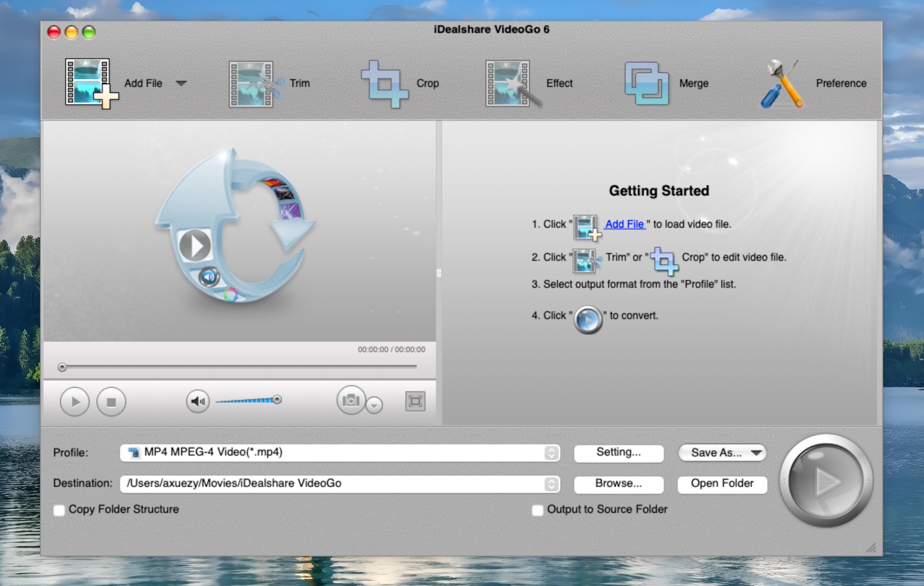Viewport: 924px width, 586px height.
Task: Open the snapshot options dropdown arrow
Action: click(x=374, y=405)
